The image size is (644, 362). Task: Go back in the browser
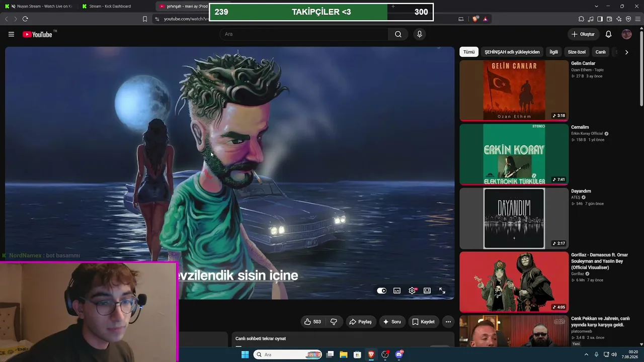point(6,19)
